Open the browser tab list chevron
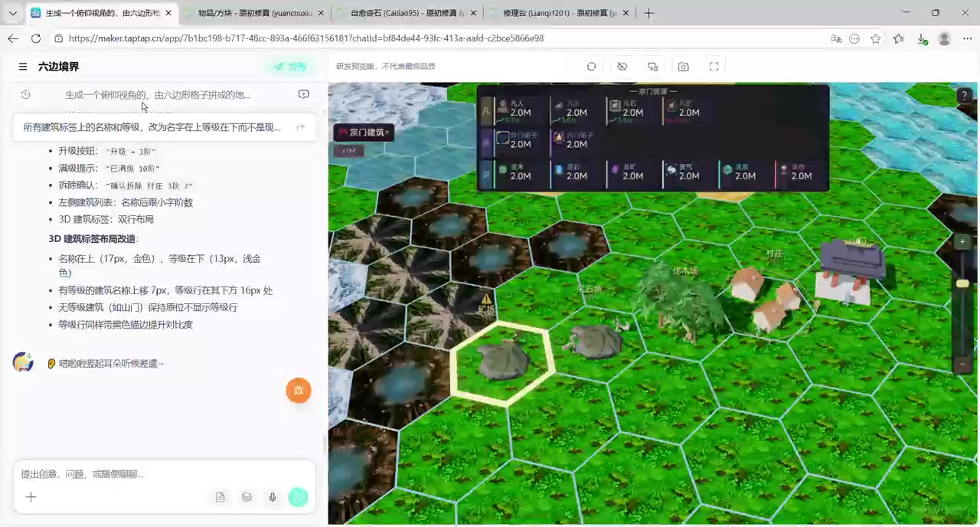 click(x=13, y=13)
